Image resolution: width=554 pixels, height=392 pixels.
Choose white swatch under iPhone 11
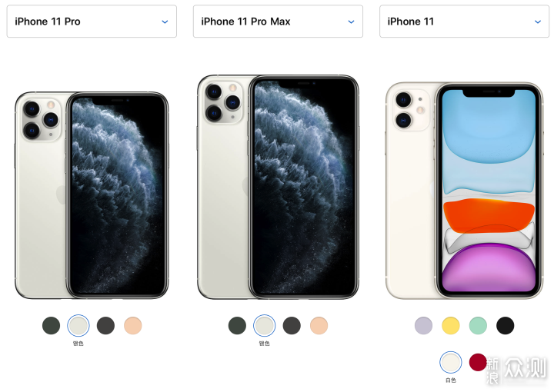click(x=451, y=362)
